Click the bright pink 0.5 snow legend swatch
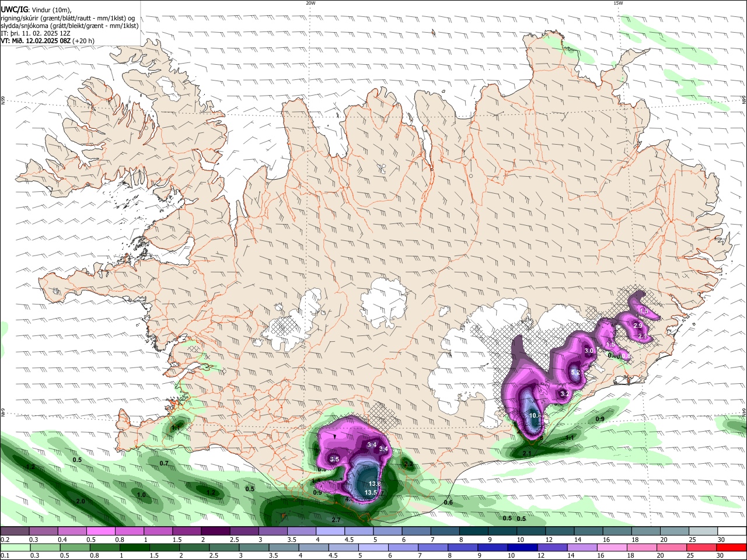Viewport: 747px width, 560px height. (100, 531)
